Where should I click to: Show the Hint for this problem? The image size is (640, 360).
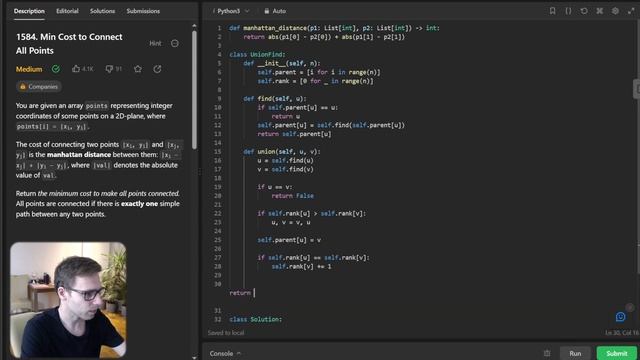[x=155, y=43]
